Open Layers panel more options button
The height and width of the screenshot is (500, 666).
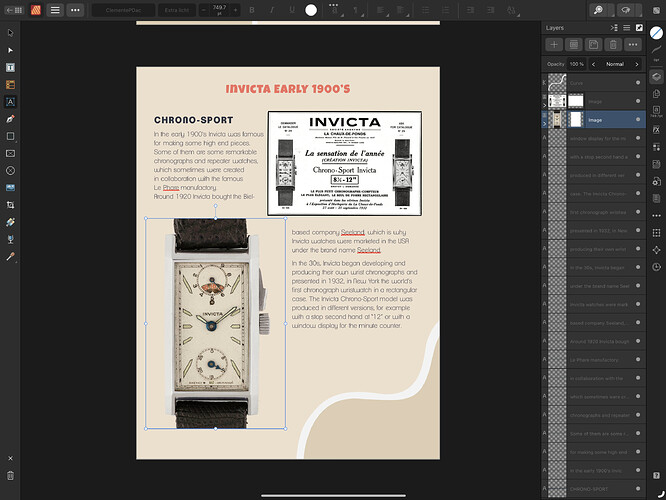click(633, 44)
